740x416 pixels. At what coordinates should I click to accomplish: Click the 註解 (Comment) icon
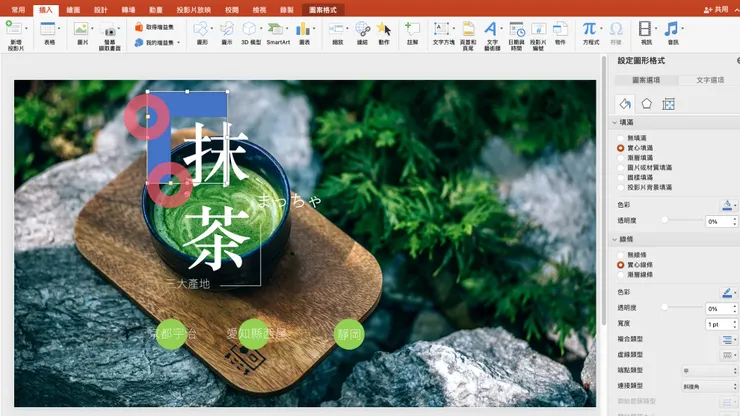412,29
